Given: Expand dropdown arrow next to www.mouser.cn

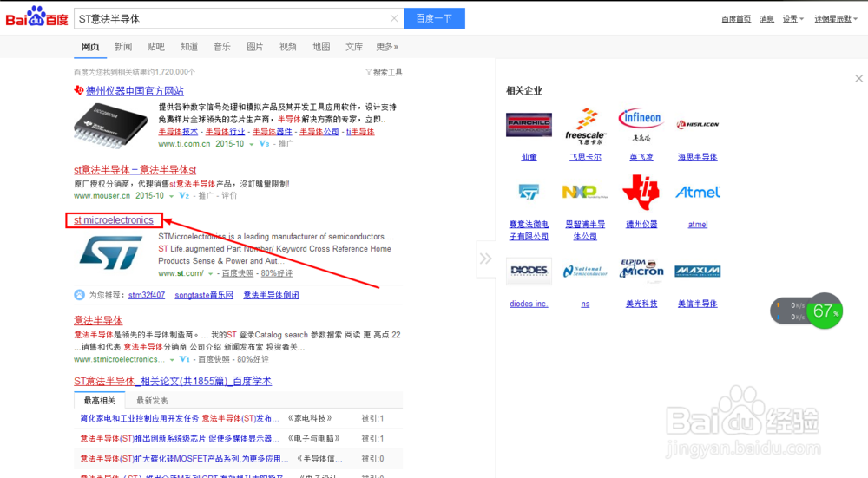Looking at the screenshot, I should pos(171,196).
